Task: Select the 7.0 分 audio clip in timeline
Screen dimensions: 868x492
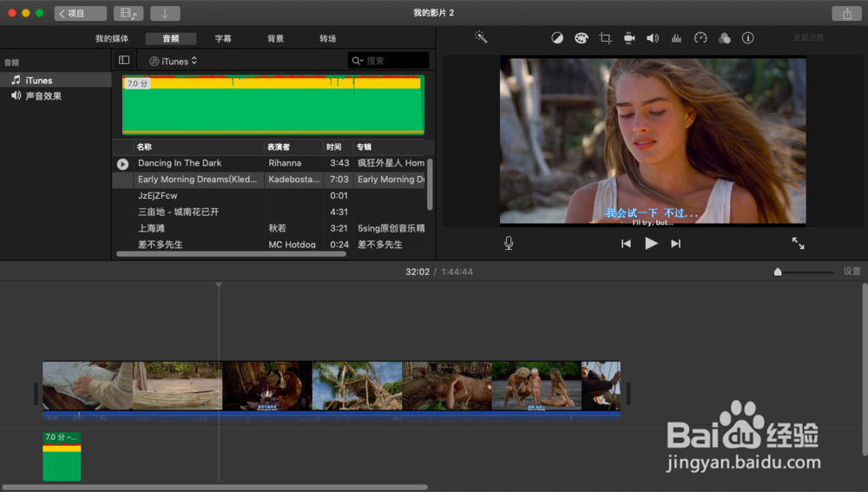Action: coord(62,456)
